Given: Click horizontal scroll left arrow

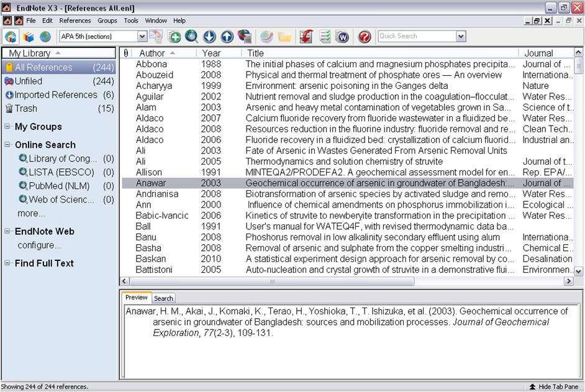Looking at the screenshot, I should tap(125, 281).
